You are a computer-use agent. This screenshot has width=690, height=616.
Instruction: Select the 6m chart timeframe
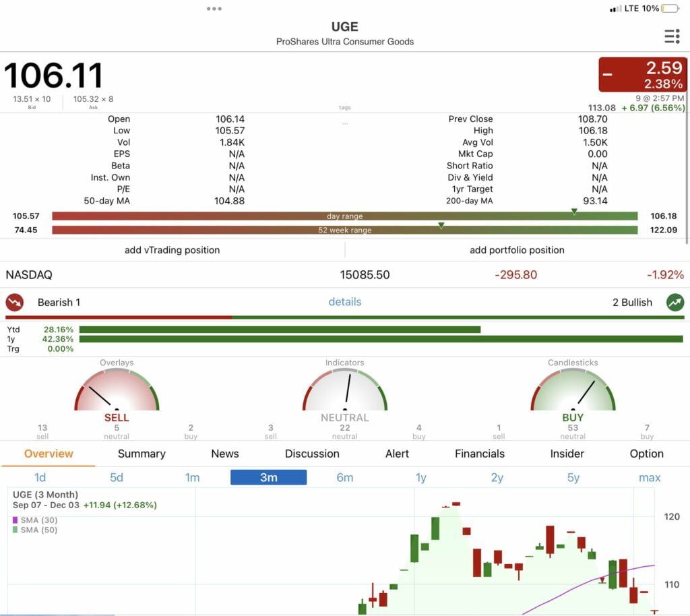point(345,477)
